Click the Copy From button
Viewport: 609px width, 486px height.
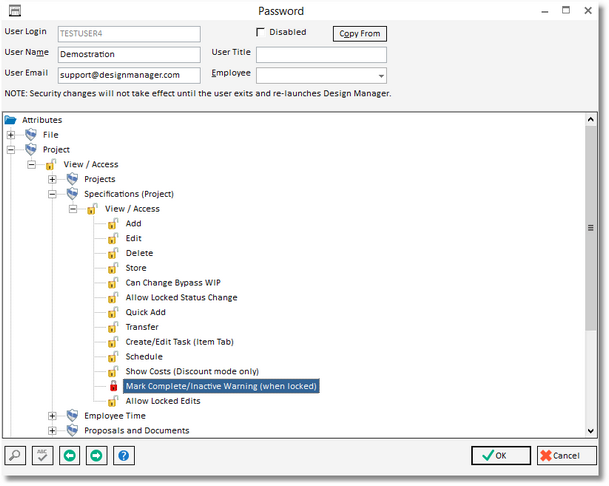pyautogui.click(x=360, y=33)
